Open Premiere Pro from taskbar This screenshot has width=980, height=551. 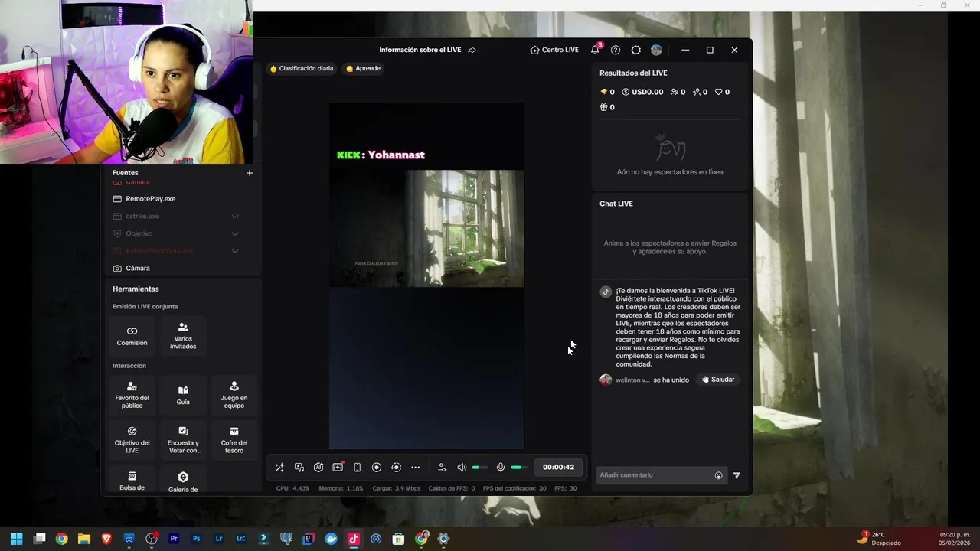(174, 539)
